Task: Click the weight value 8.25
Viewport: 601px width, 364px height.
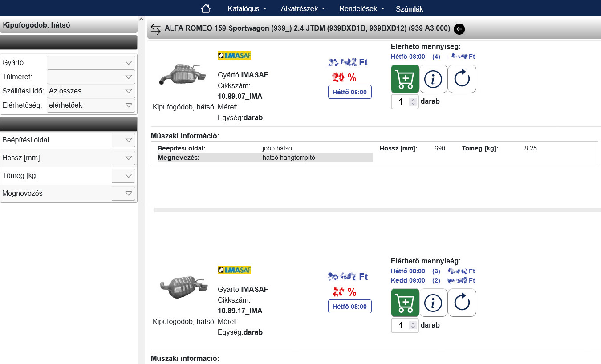Action: pyautogui.click(x=531, y=148)
